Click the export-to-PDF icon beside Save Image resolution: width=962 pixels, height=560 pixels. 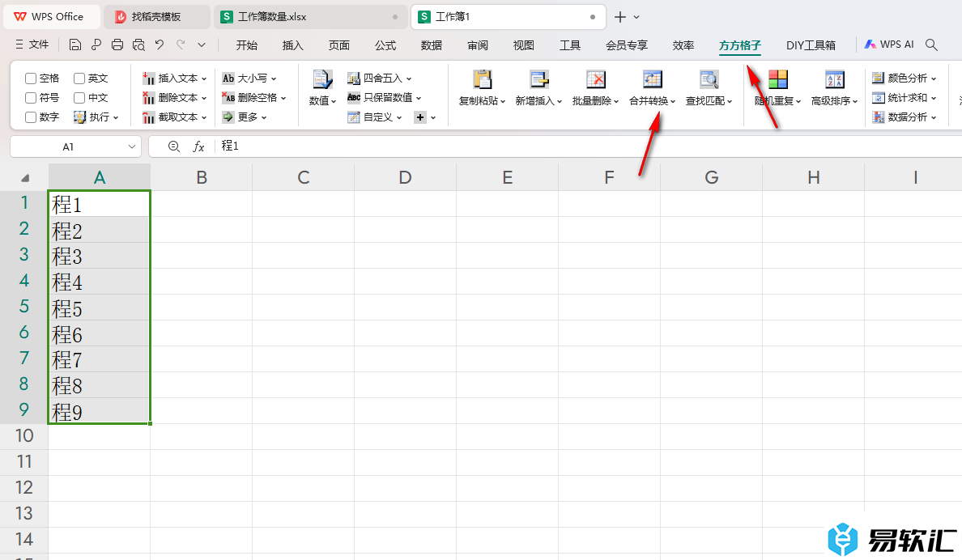pyautogui.click(x=96, y=45)
